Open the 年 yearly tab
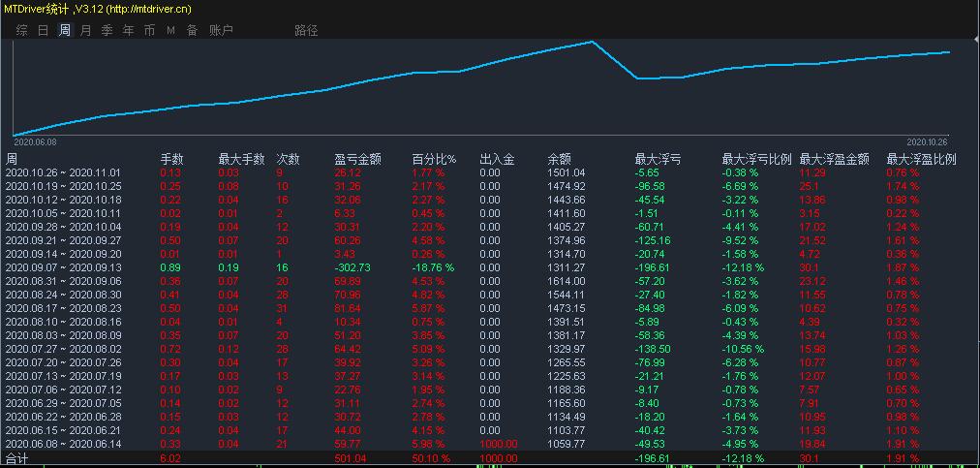This screenshot has width=980, height=468. coord(128,30)
